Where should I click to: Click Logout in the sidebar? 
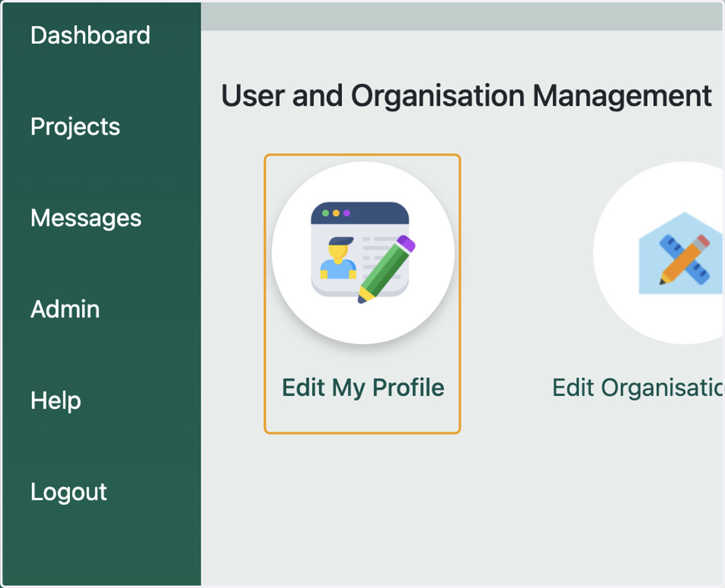pyautogui.click(x=68, y=492)
